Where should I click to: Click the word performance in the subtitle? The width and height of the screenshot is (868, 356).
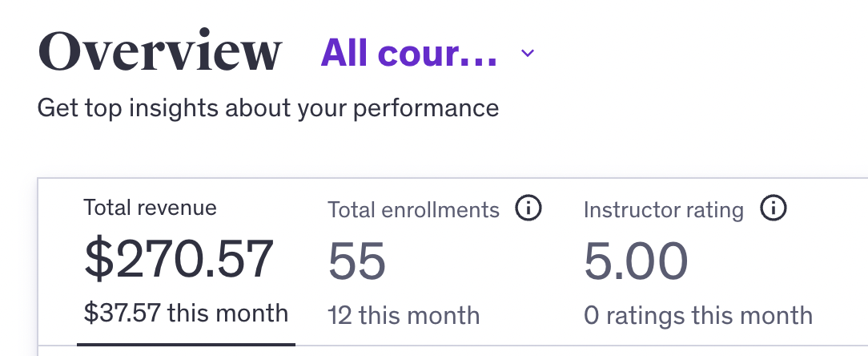426,109
